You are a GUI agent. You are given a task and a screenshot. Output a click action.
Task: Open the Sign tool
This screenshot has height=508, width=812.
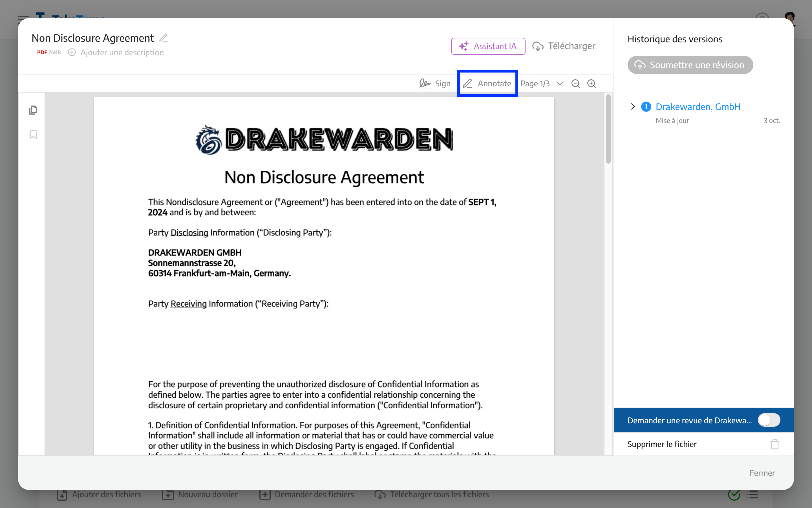tap(434, 83)
